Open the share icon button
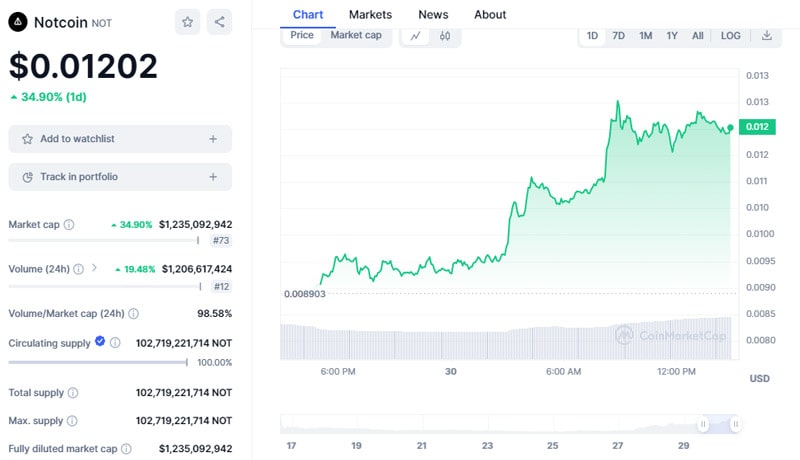Image resolution: width=800 pixels, height=460 pixels. [x=219, y=22]
